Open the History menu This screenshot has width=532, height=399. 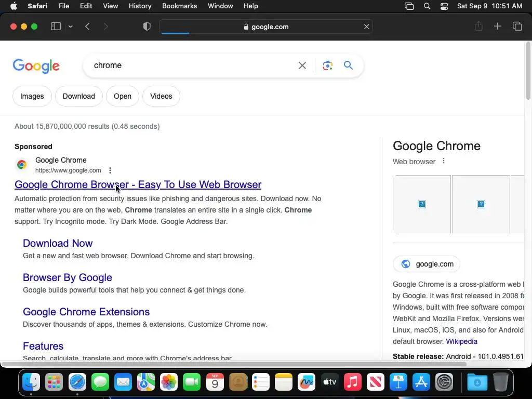pyautogui.click(x=140, y=6)
